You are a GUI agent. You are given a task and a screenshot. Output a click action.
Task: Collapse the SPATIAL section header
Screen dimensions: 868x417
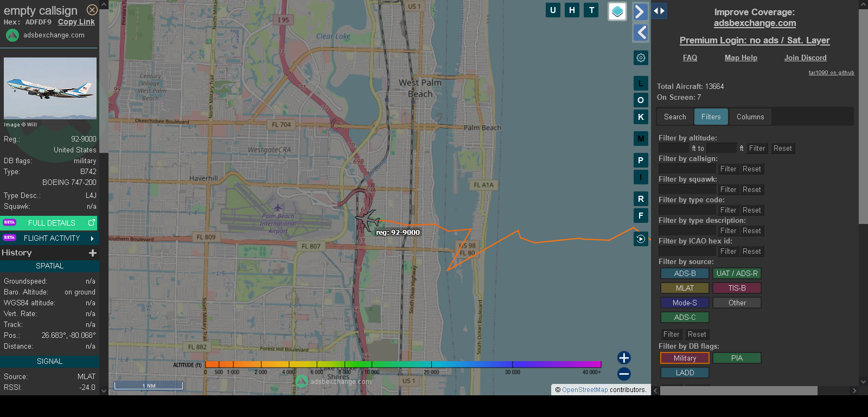49,266
